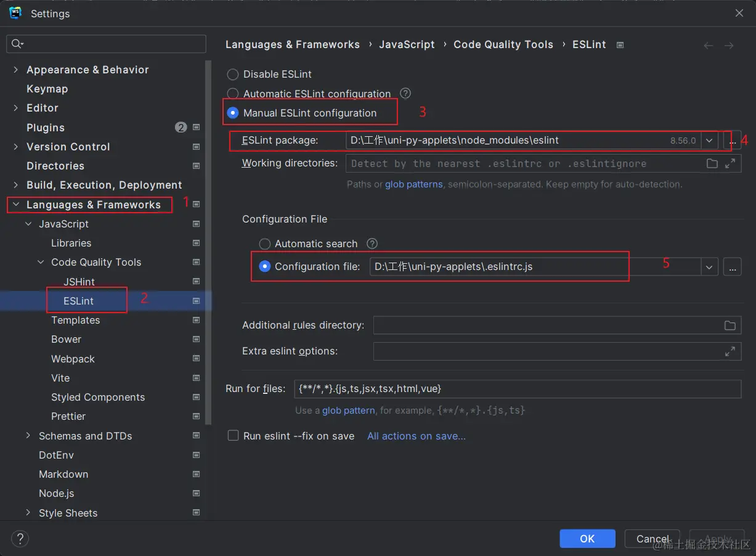
Task: Click project settings icon on Directories row
Action: (197, 166)
